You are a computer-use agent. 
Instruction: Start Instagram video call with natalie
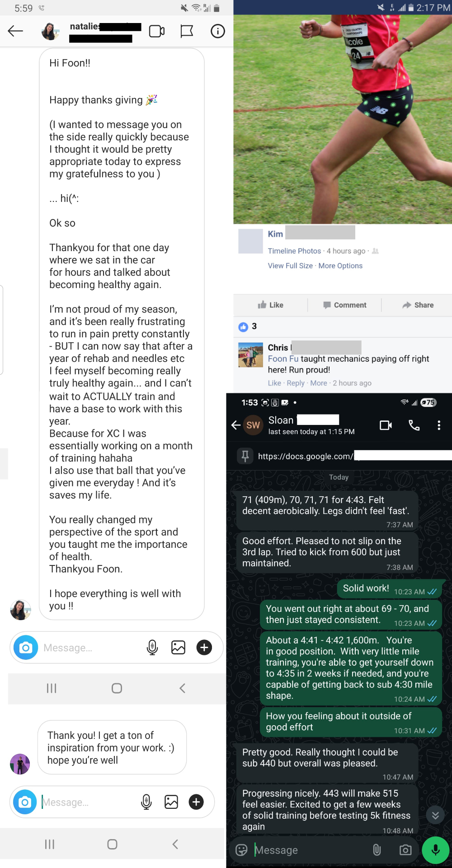(157, 31)
